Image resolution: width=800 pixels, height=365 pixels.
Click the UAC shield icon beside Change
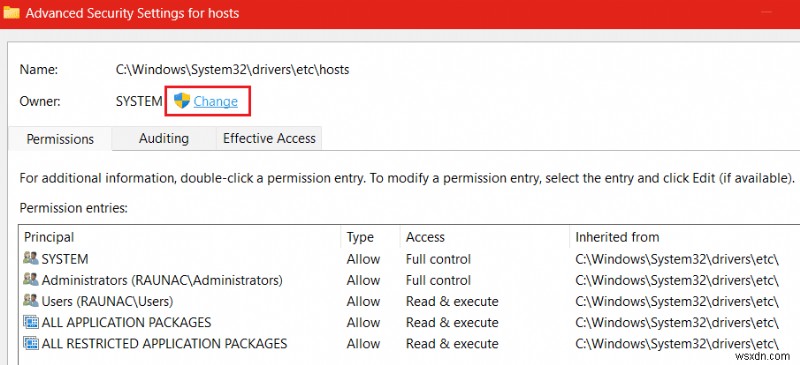pyautogui.click(x=182, y=101)
